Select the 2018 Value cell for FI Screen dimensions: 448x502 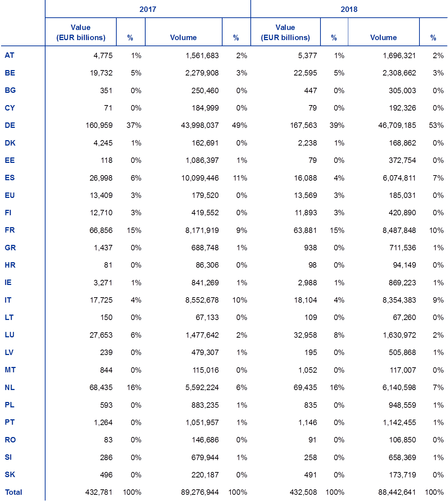(x=306, y=213)
